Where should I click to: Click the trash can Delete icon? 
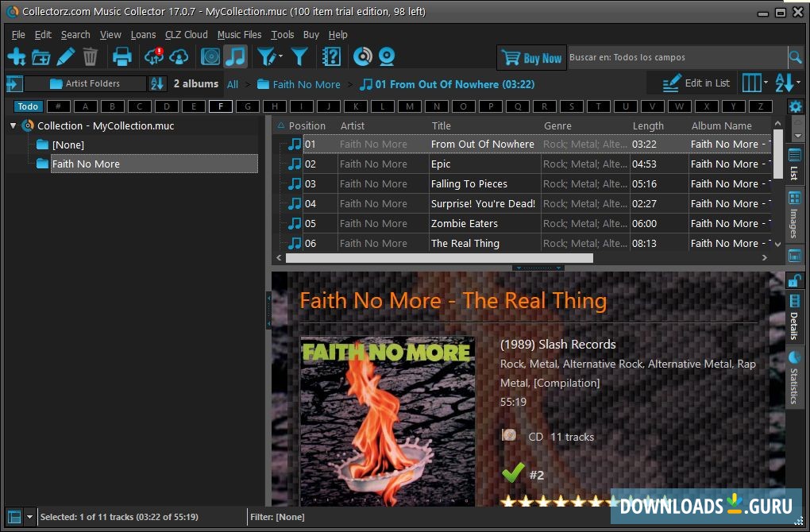(x=91, y=56)
